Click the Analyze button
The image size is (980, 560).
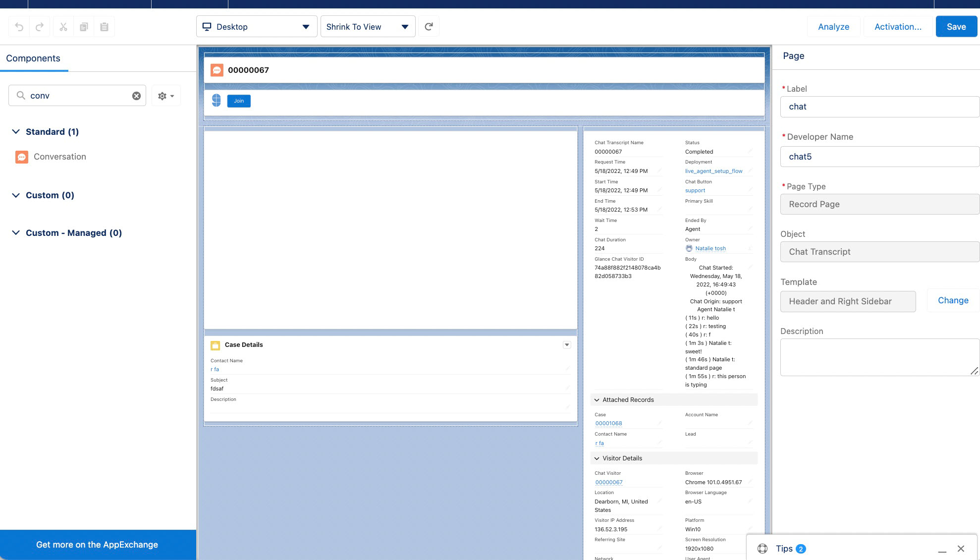(833, 27)
